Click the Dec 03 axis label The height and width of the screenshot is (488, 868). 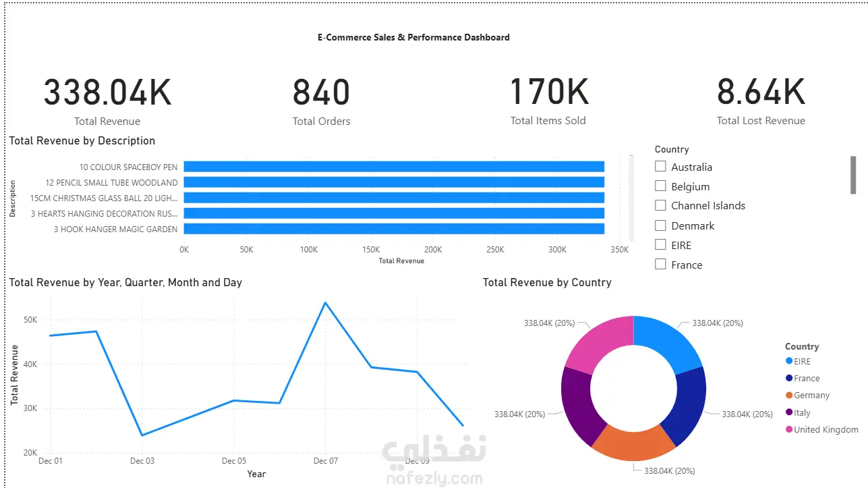click(x=142, y=461)
